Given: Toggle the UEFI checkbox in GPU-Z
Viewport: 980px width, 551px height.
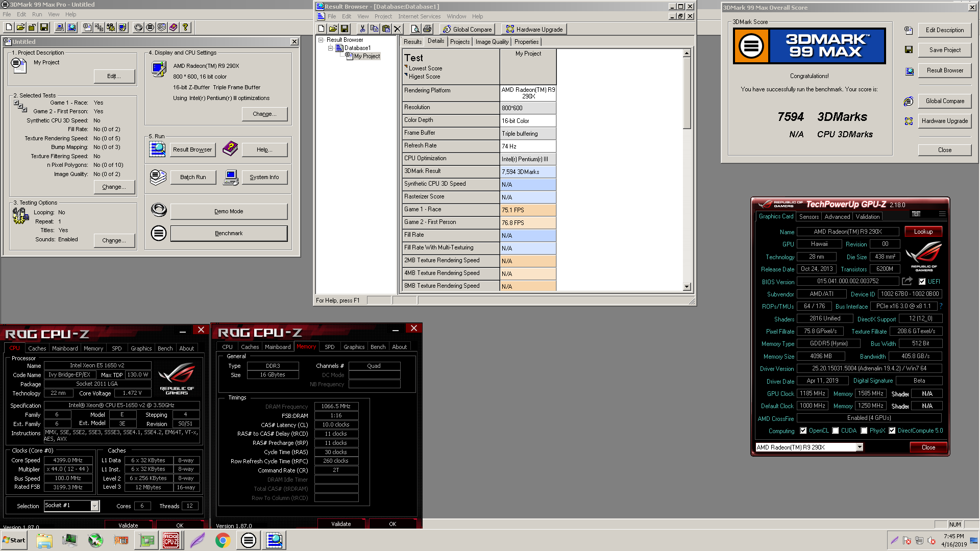Looking at the screenshot, I should [x=922, y=282].
